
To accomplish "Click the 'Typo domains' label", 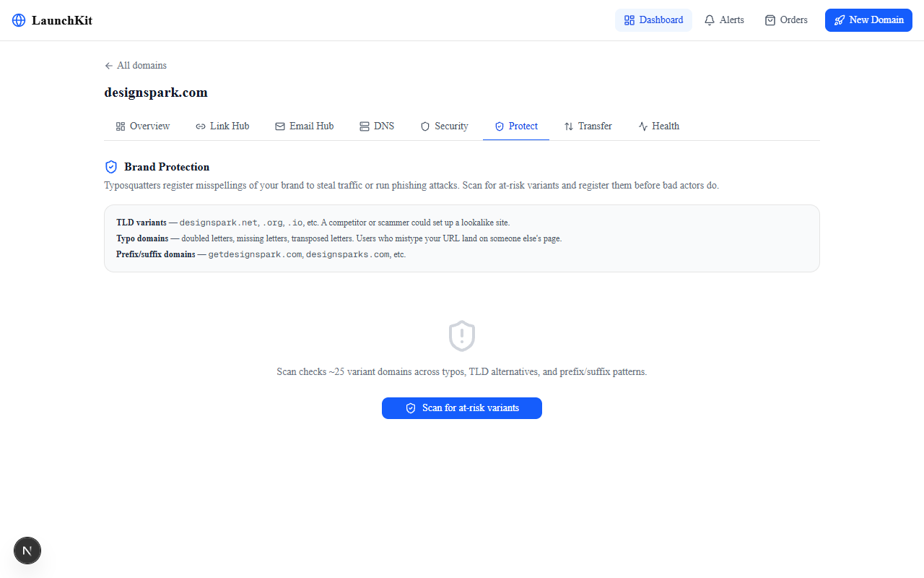I will pyautogui.click(x=142, y=238).
